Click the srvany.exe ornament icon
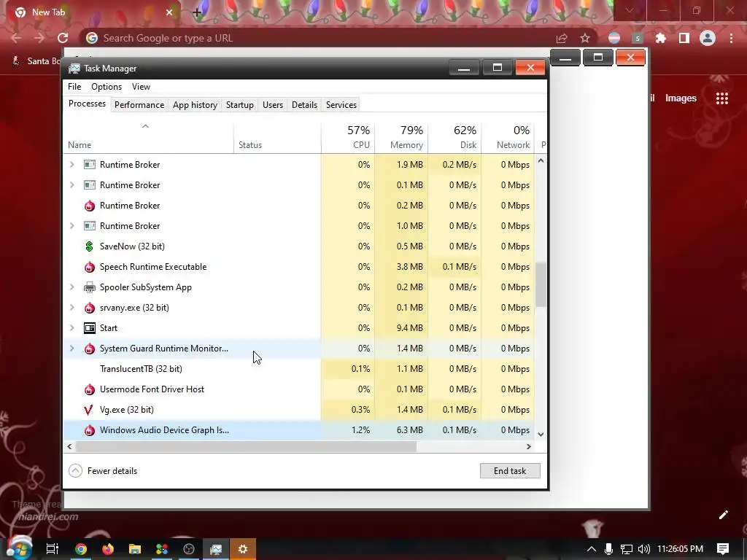Image resolution: width=747 pixels, height=560 pixels. (89, 308)
